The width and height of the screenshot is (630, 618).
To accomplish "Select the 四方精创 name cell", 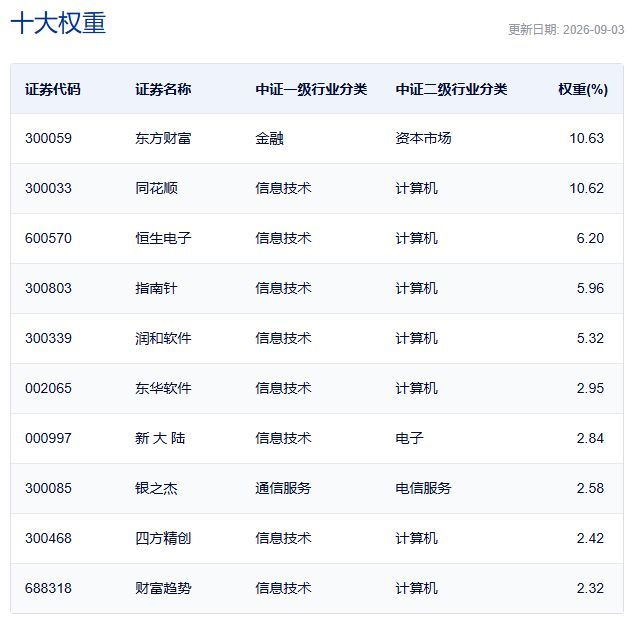I will click(x=163, y=538).
